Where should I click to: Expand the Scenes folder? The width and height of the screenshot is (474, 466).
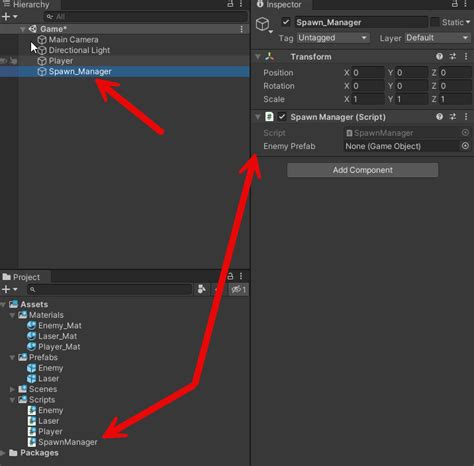[x=12, y=389]
